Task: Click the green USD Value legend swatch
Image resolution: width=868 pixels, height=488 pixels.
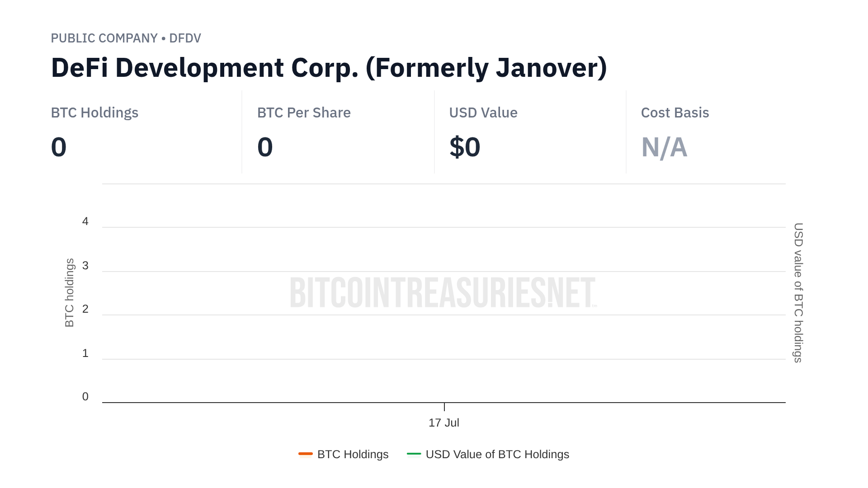Action: point(414,454)
